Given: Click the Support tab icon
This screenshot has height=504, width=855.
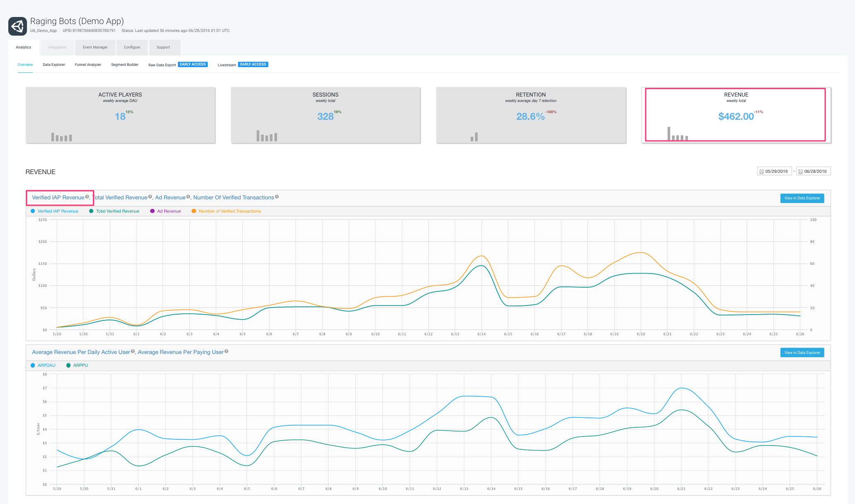Looking at the screenshot, I should [x=162, y=47].
